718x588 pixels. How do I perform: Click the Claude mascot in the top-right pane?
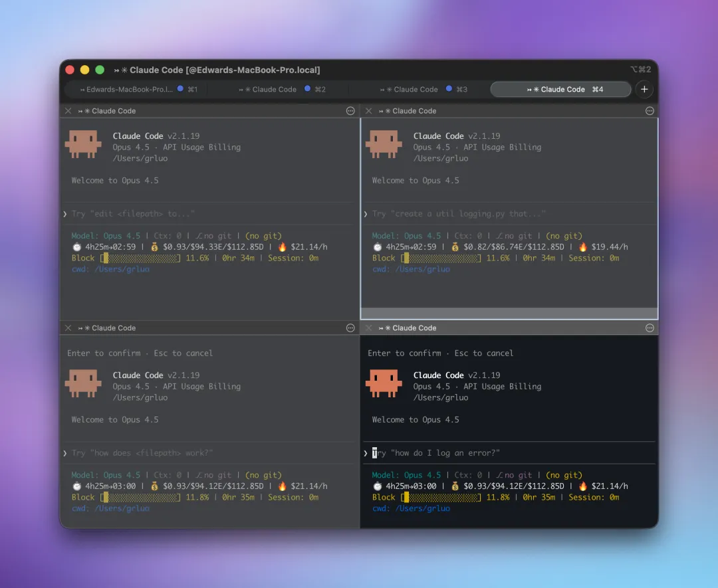click(x=384, y=144)
